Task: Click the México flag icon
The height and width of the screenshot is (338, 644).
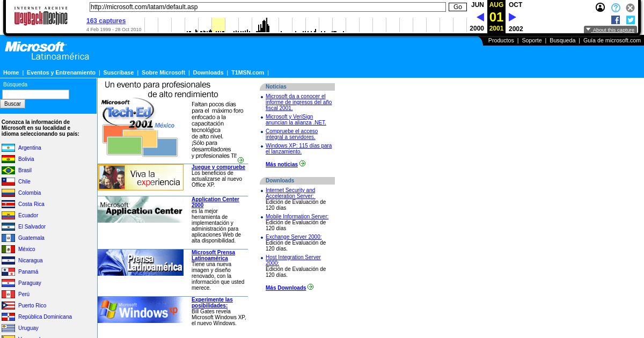Action: coord(8,249)
